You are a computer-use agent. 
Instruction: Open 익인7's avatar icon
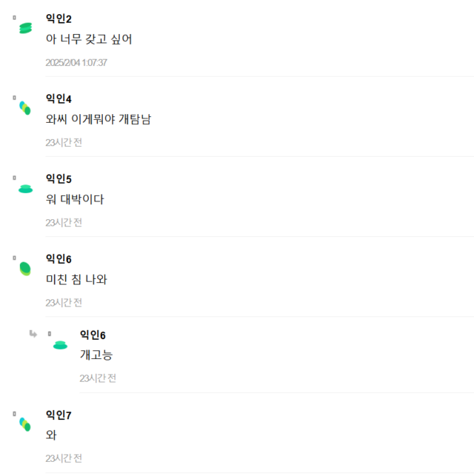(x=25, y=424)
